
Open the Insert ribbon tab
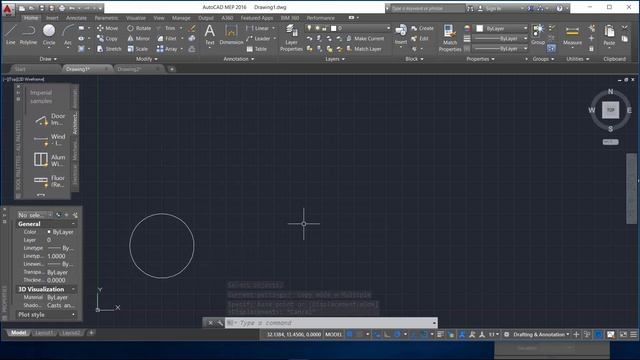tap(52, 18)
